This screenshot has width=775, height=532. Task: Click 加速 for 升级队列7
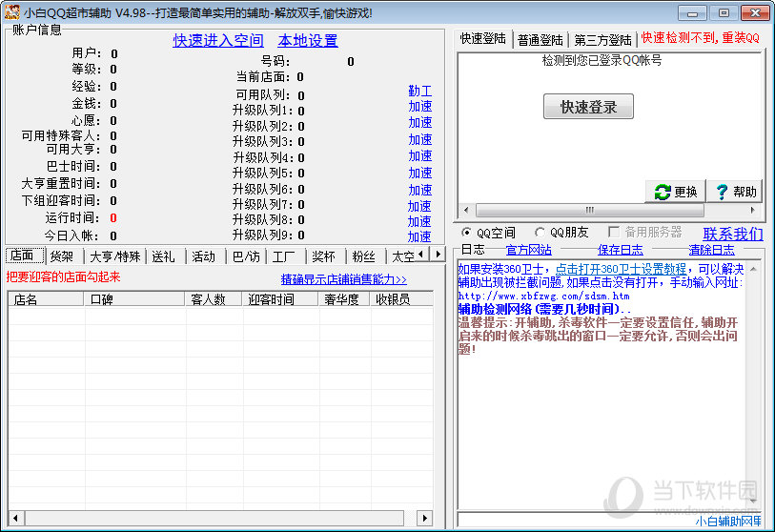[419, 206]
